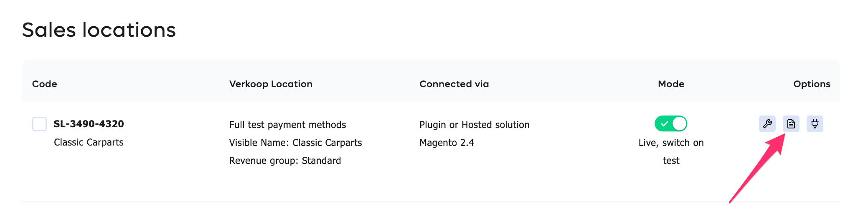Image resolution: width=868 pixels, height=211 pixels.
Task: Click the Mode column header
Action: click(671, 84)
